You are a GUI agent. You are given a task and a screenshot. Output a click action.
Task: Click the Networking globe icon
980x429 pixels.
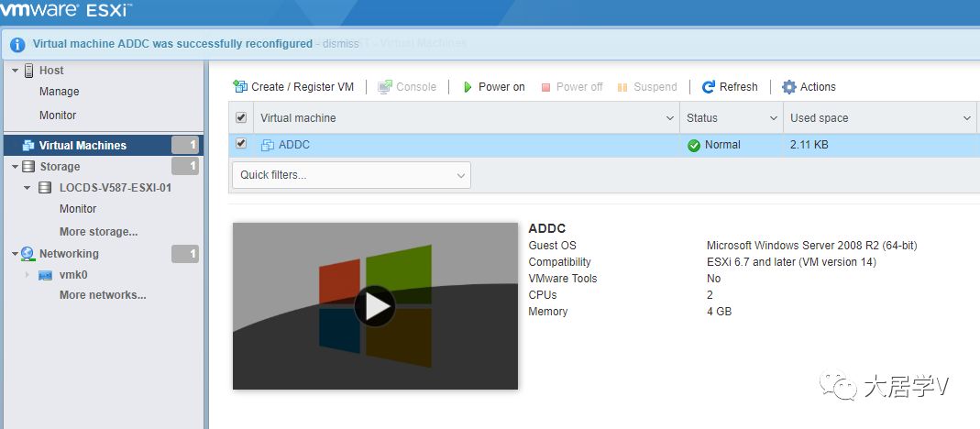[28, 253]
